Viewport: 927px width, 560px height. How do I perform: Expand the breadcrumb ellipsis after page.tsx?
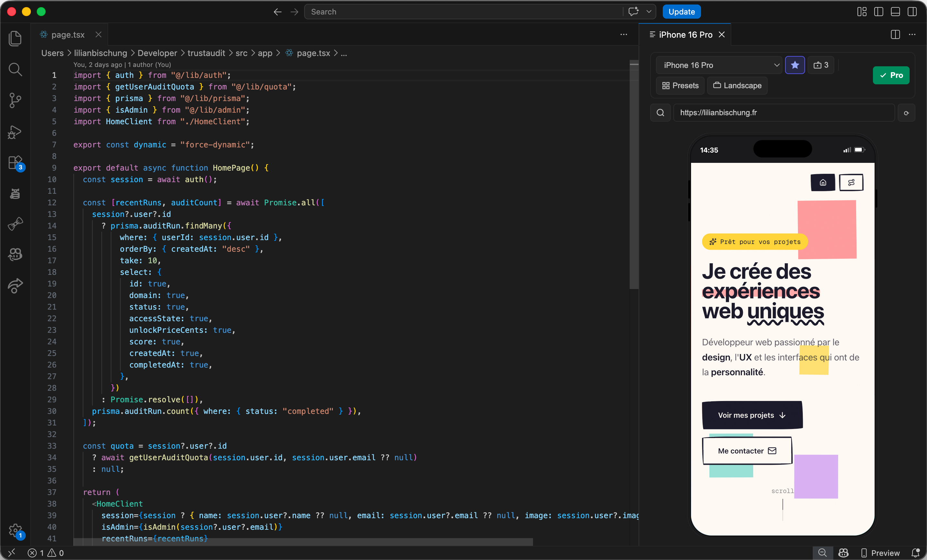(x=344, y=53)
